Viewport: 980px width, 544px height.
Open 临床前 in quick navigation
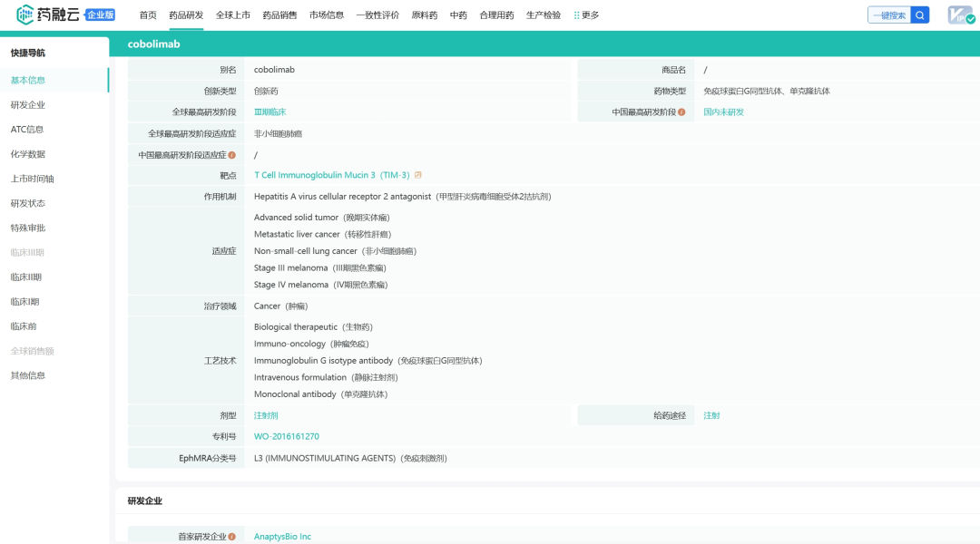24,326
